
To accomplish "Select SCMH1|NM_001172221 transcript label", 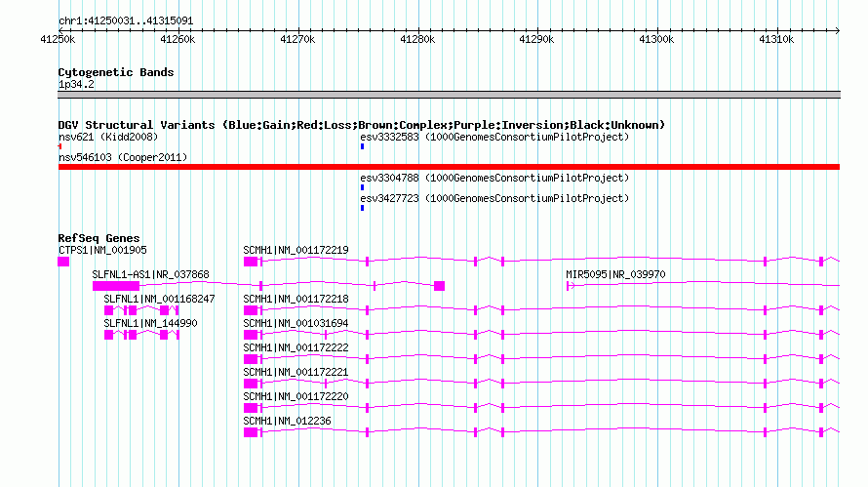I will 296,372.
